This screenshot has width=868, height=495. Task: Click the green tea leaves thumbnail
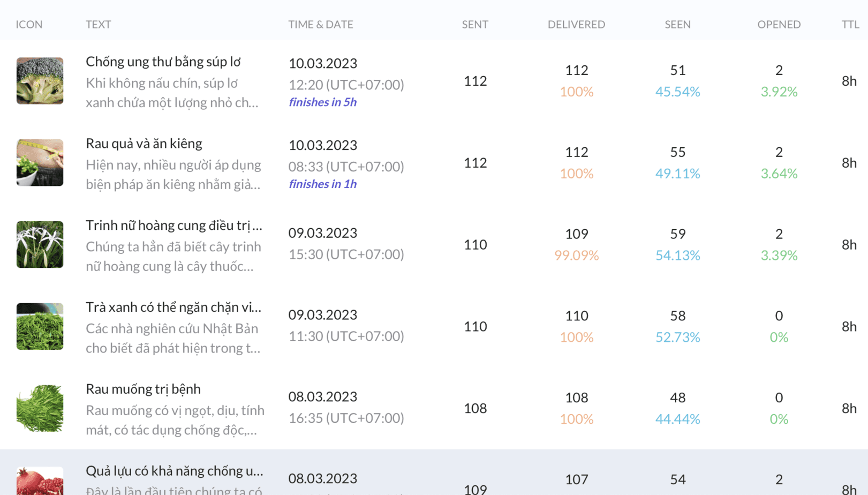[40, 326]
